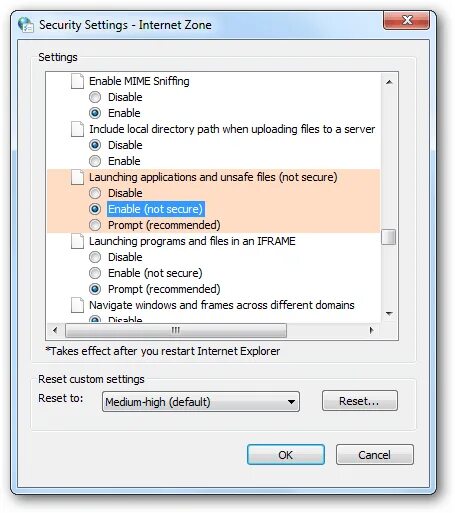Viewport: 455px width, 513px height.
Task: Click page icon beside Navigate windows and frames
Action: click(77, 305)
